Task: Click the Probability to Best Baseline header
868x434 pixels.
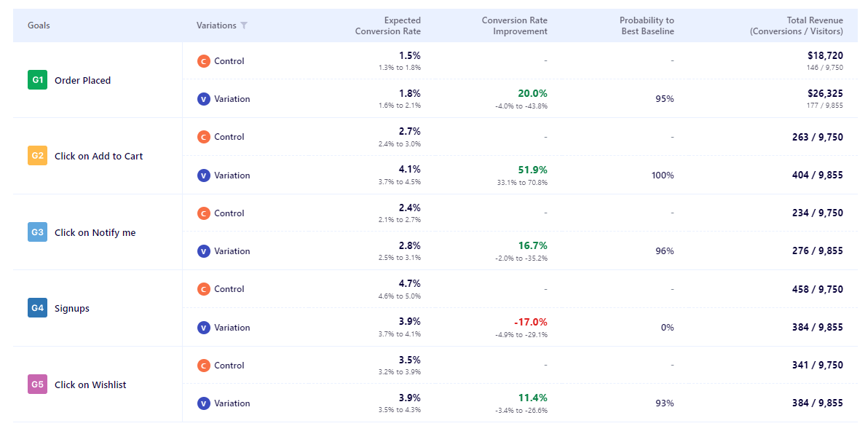Action: coord(647,25)
